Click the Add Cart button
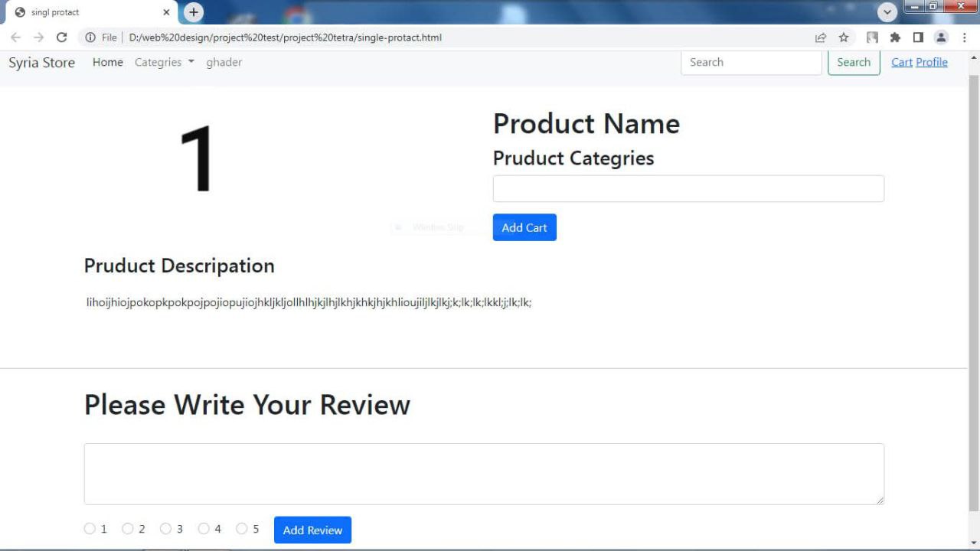Viewport: 980px width, 551px height. [524, 227]
